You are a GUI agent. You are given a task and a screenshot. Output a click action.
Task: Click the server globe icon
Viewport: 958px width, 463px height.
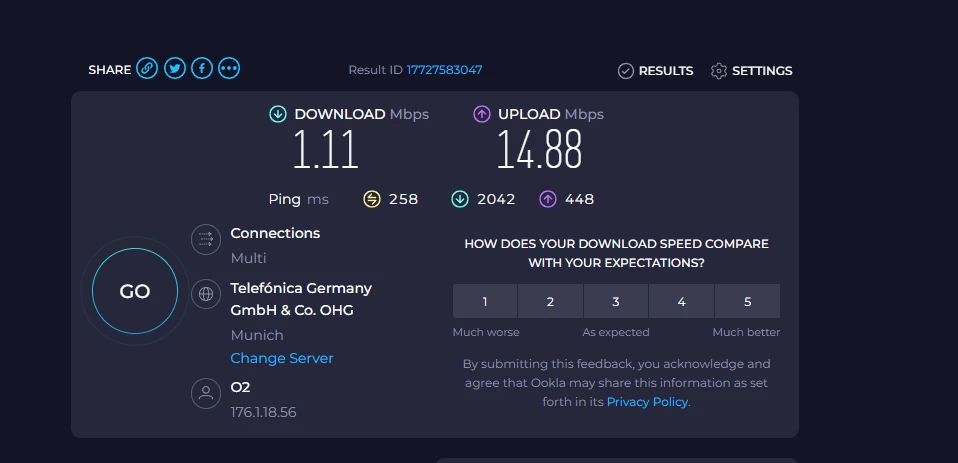pos(206,294)
